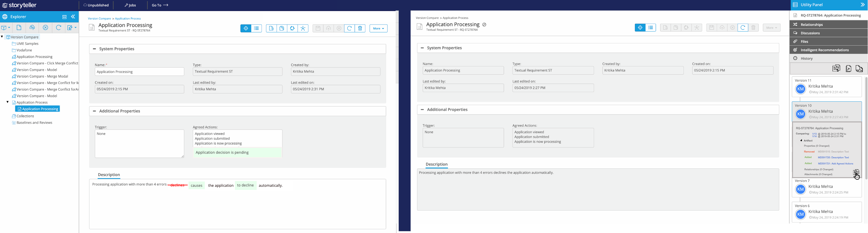The width and height of the screenshot is (868, 233).
Task: Open Collections in Explorer tree
Action: click(x=23, y=116)
